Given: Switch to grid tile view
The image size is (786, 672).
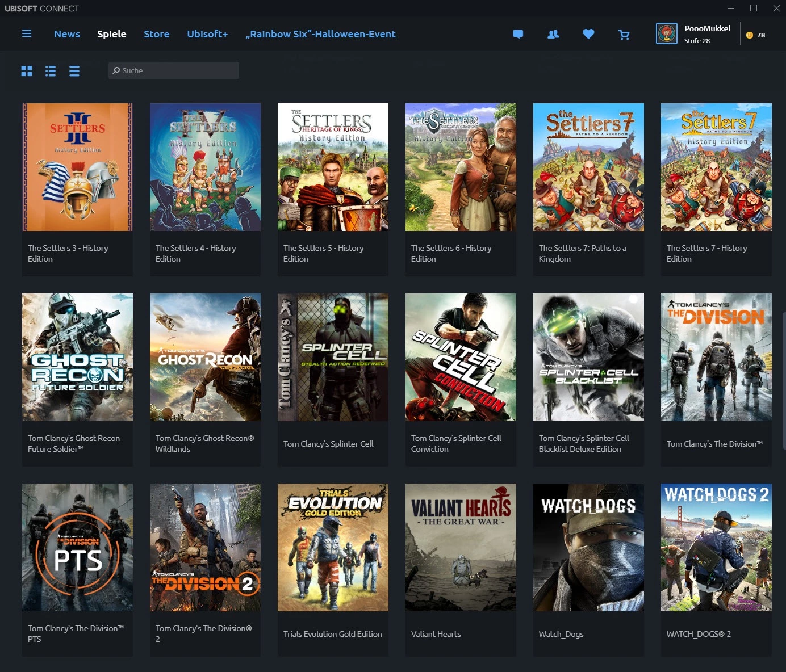Looking at the screenshot, I should [27, 71].
